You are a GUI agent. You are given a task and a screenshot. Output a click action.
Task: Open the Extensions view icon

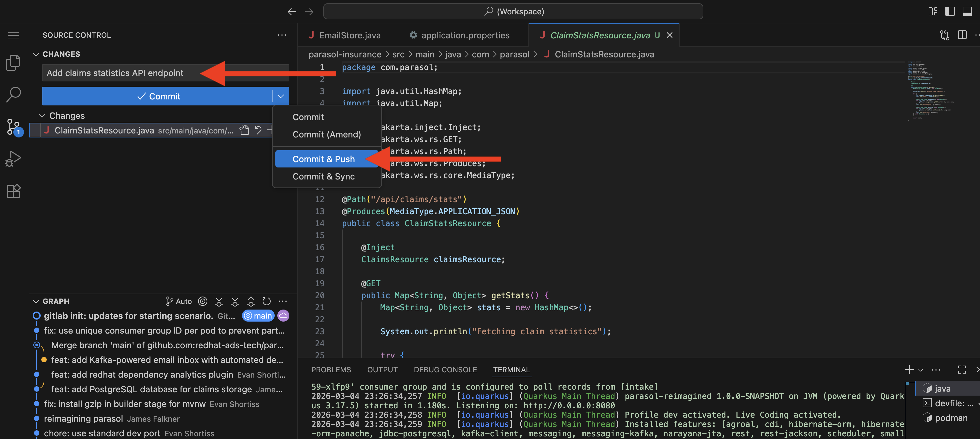coord(13,191)
